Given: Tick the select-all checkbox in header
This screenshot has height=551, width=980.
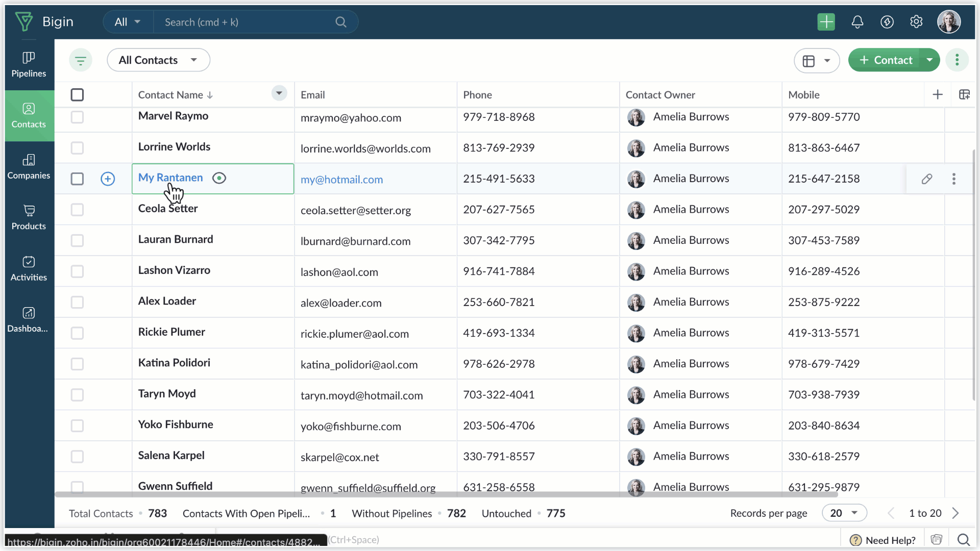Looking at the screenshot, I should pyautogui.click(x=77, y=95).
